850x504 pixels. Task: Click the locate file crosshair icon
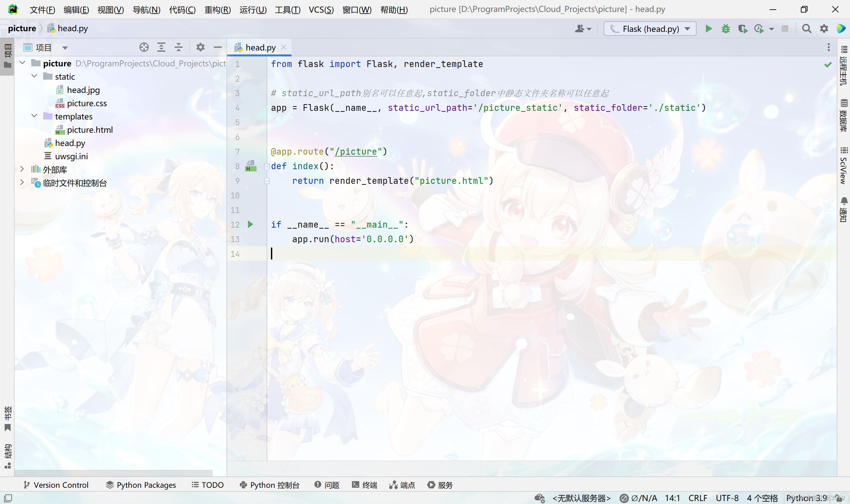tap(144, 47)
